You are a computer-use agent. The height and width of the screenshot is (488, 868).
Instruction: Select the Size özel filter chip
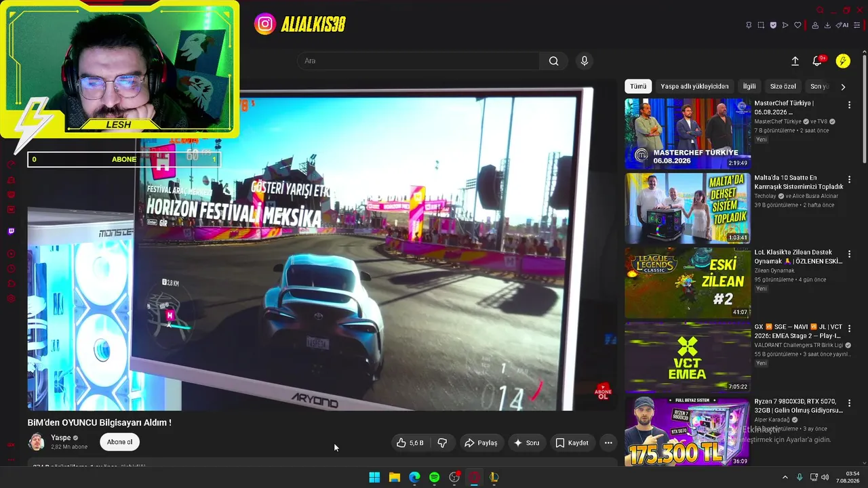tap(783, 87)
